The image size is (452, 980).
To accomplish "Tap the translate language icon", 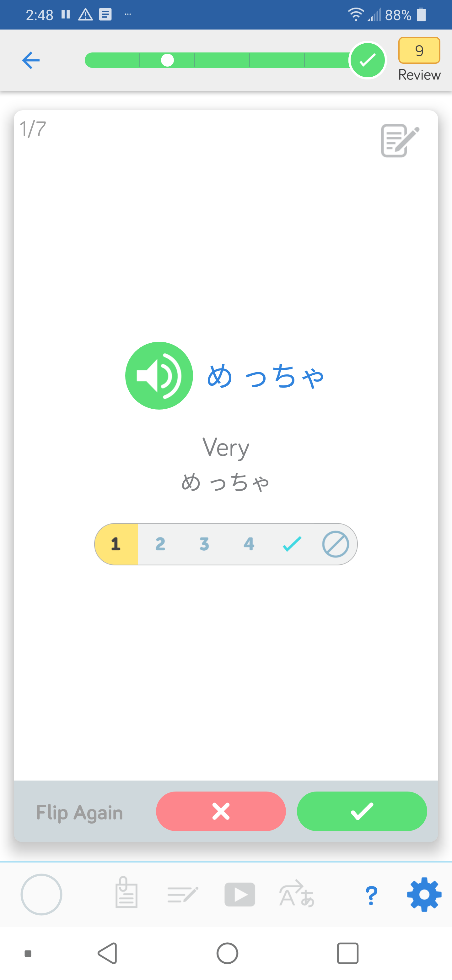I will tap(297, 894).
